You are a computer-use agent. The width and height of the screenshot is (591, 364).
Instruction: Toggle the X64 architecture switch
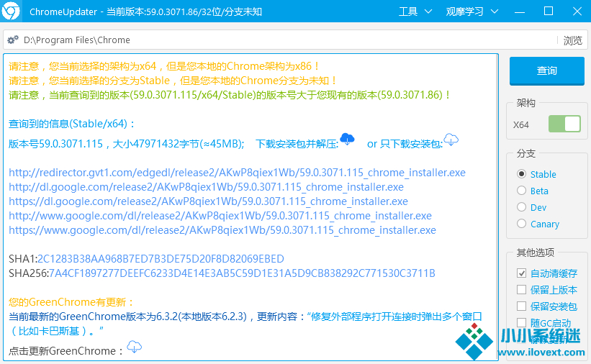564,124
